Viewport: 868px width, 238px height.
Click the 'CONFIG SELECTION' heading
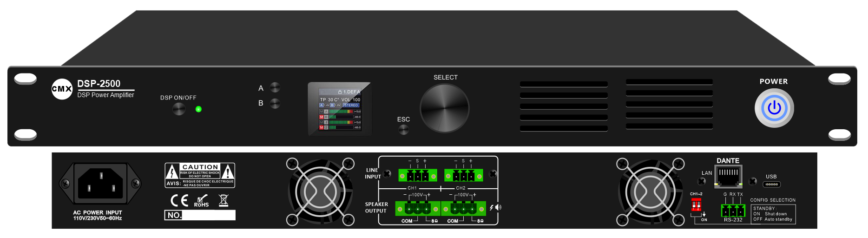point(773,200)
